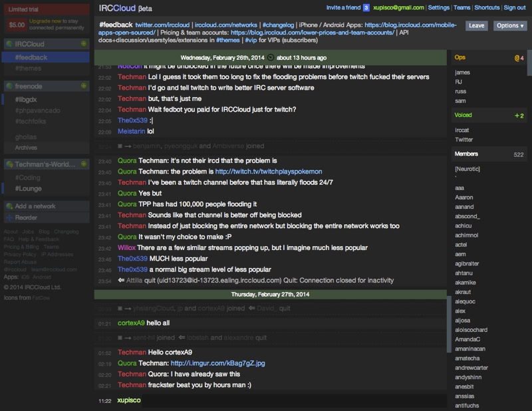Click the plus icon beside IRCCloud network
The height and width of the screenshot is (411, 532).
click(84, 44)
